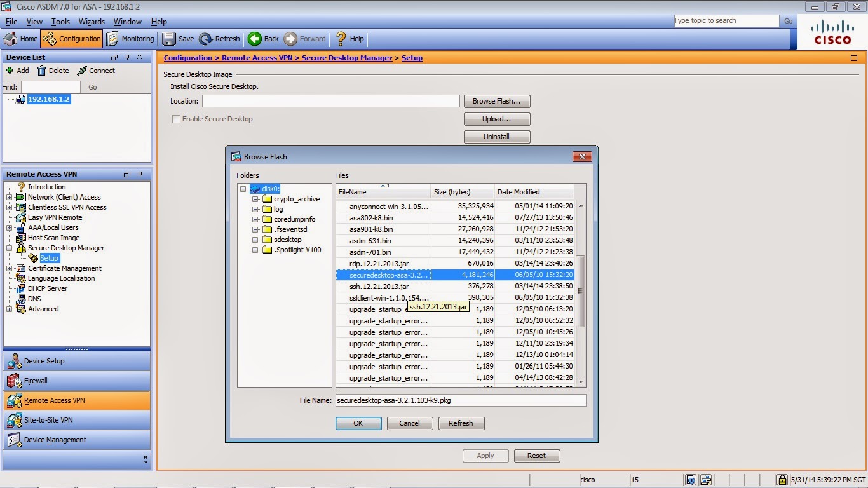This screenshot has height=488, width=868.
Task: Click the Home toolbar icon
Action: point(11,39)
